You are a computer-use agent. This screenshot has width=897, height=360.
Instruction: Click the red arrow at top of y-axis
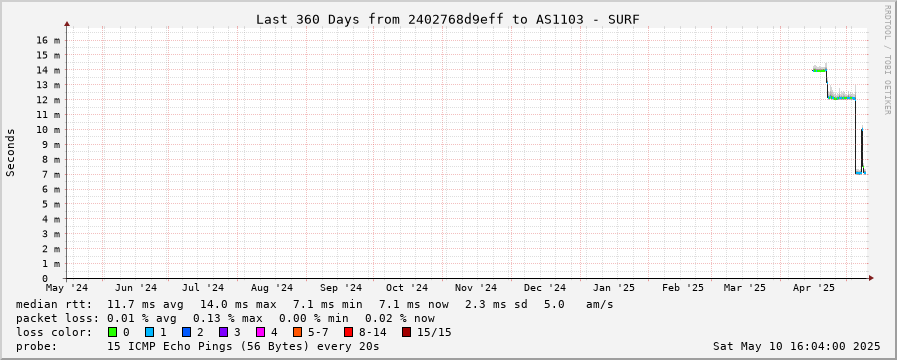[x=67, y=24]
